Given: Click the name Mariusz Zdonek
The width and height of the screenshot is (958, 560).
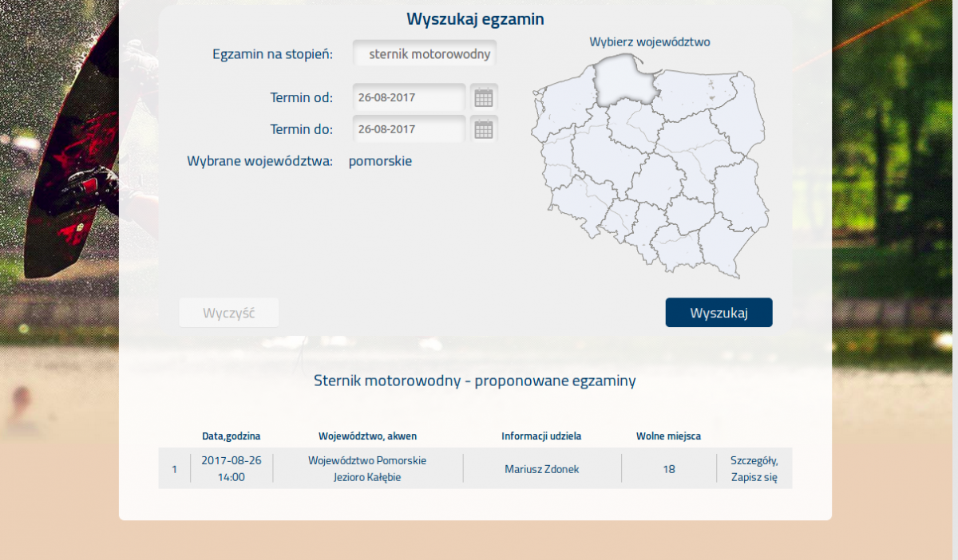Looking at the screenshot, I should pos(542,469).
